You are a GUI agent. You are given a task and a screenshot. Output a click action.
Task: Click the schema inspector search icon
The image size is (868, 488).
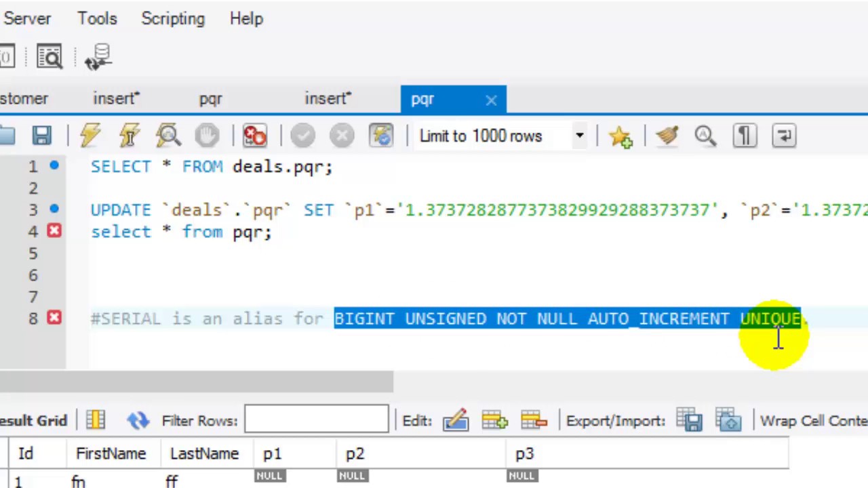tap(50, 57)
